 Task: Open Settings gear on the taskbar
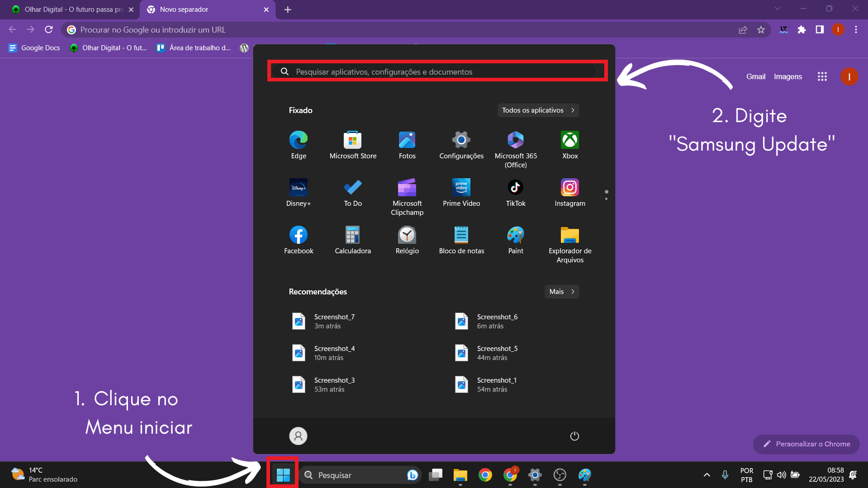pos(535,475)
